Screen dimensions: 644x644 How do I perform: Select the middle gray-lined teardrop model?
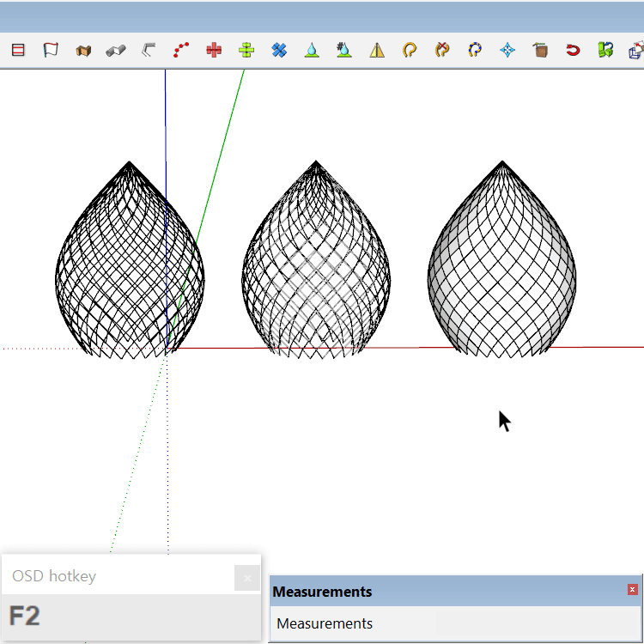(316, 260)
